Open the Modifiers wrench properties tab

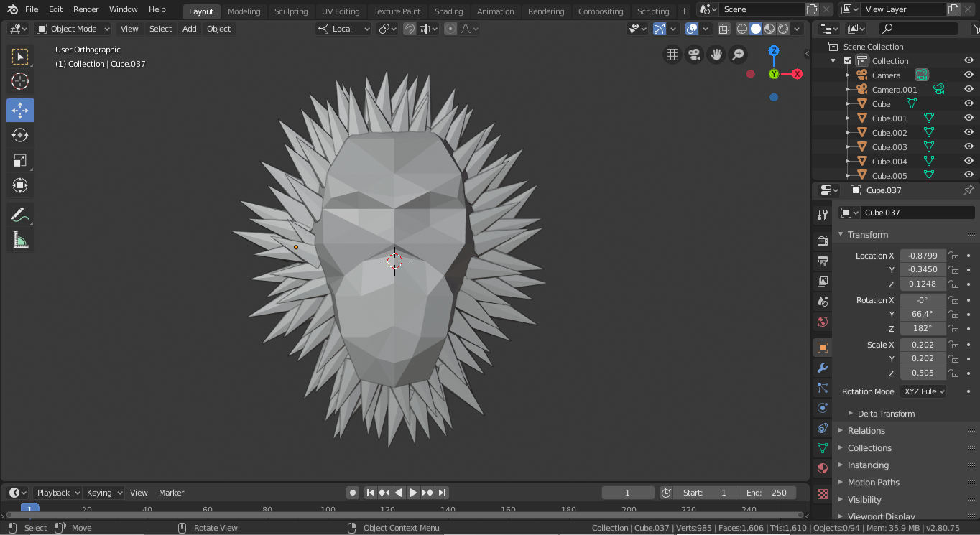point(823,368)
